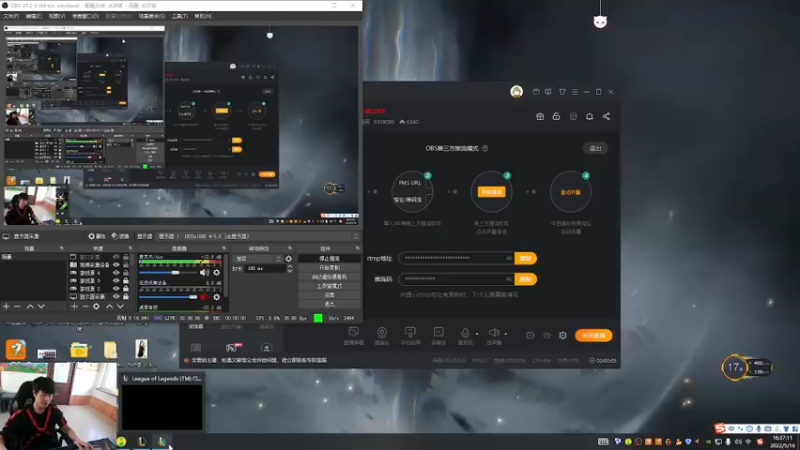800x450 pixels.
Task: Click 工作室模式 button in OBS controls
Action: [x=329, y=286]
